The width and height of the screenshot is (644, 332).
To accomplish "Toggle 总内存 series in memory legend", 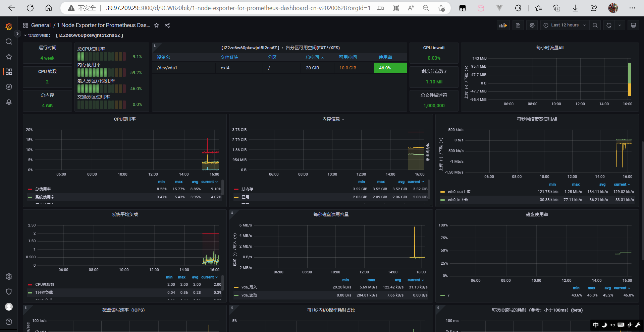I will [247, 189].
